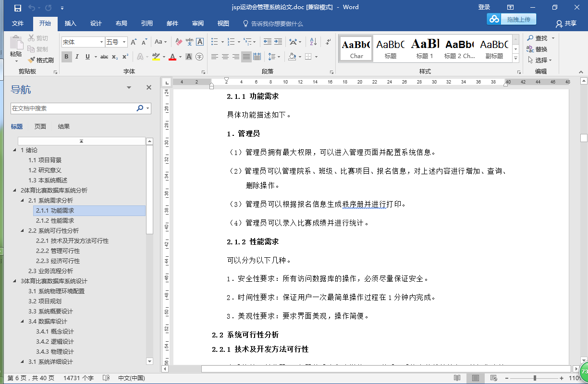Open the 文件 (File) tab
The width and height of the screenshot is (588, 384).
click(x=18, y=24)
